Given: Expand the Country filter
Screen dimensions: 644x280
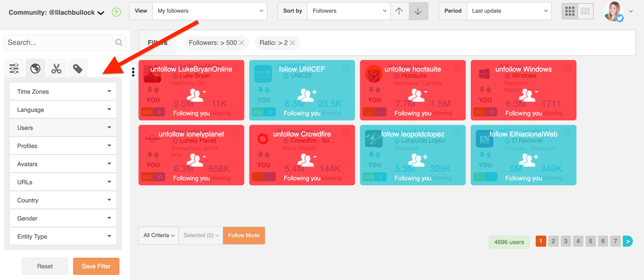Looking at the screenshot, I should click(63, 200).
